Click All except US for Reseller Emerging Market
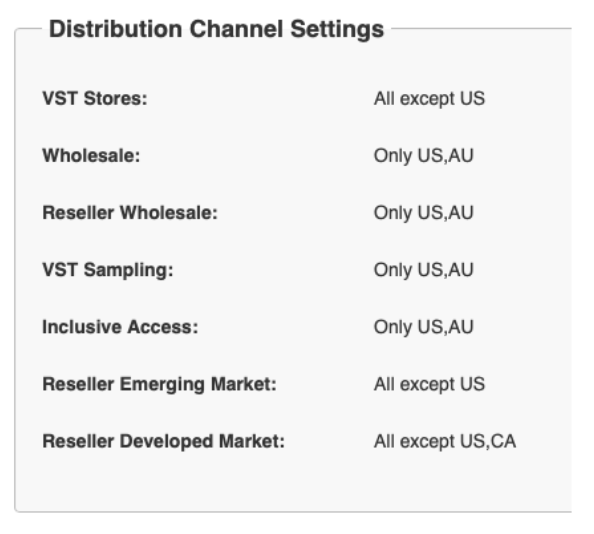This screenshot has width=594, height=534. coord(429,385)
